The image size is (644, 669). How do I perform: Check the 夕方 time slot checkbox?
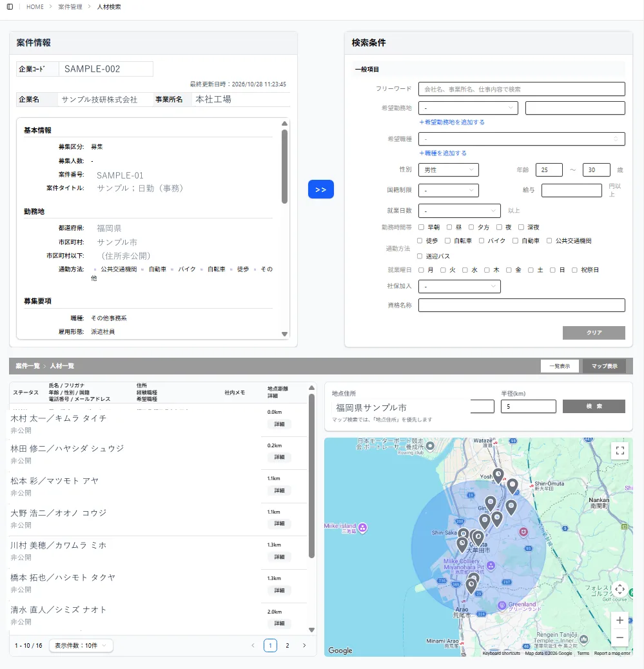point(471,227)
